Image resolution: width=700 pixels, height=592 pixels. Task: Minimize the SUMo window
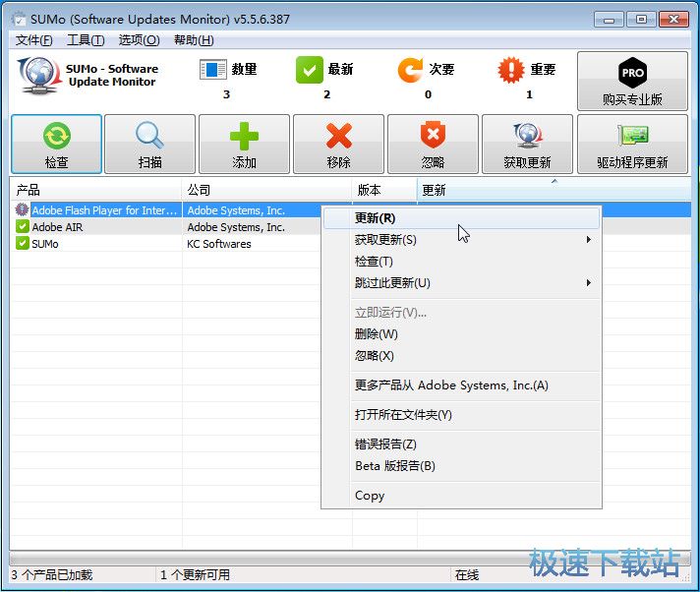609,20
